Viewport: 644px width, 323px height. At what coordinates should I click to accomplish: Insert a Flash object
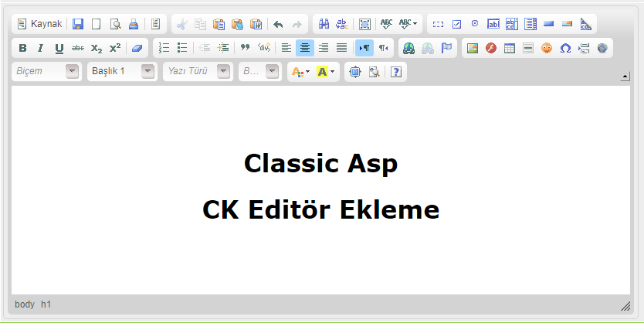pyautogui.click(x=491, y=48)
